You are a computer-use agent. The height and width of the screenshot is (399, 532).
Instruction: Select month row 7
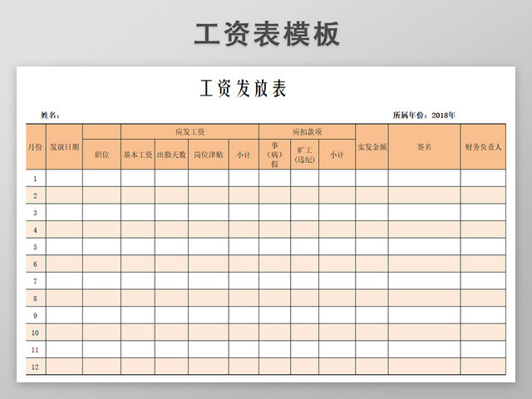pos(266,281)
